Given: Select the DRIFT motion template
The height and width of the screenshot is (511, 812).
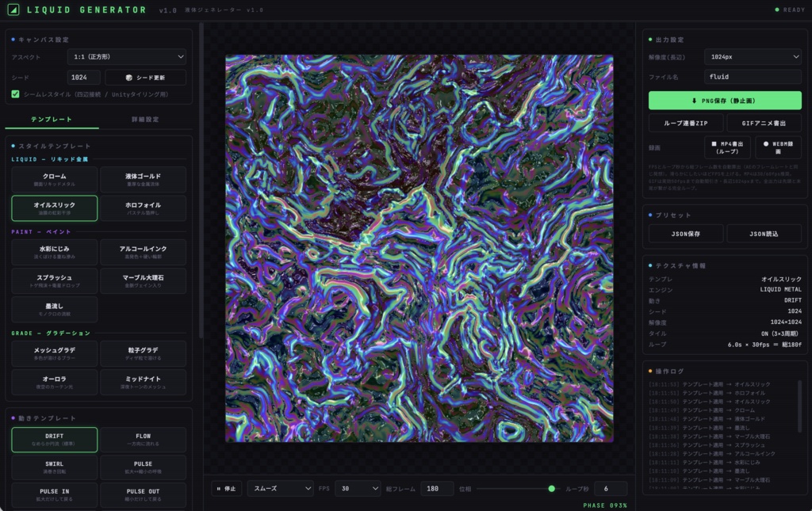Looking at the screenshot, I should (55, 440).
